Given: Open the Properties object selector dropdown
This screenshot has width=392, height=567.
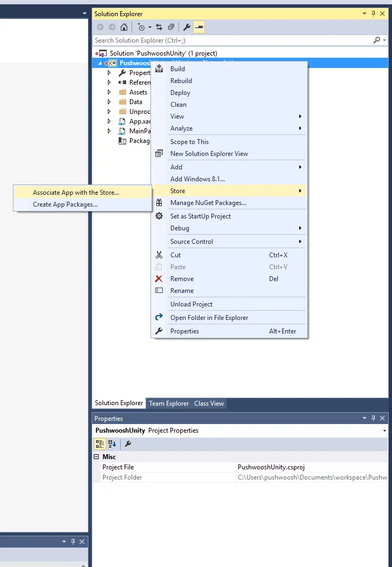Looking at the screenshot, I should 384,431.
